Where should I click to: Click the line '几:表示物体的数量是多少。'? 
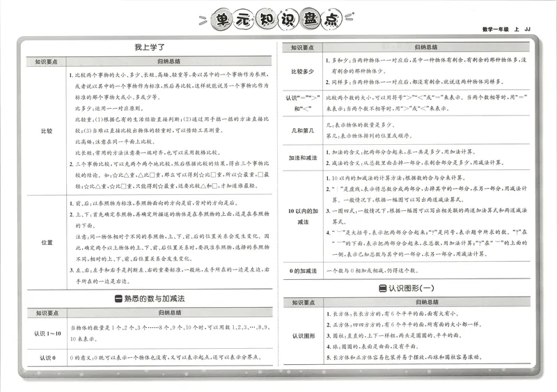tap(361, 125)
